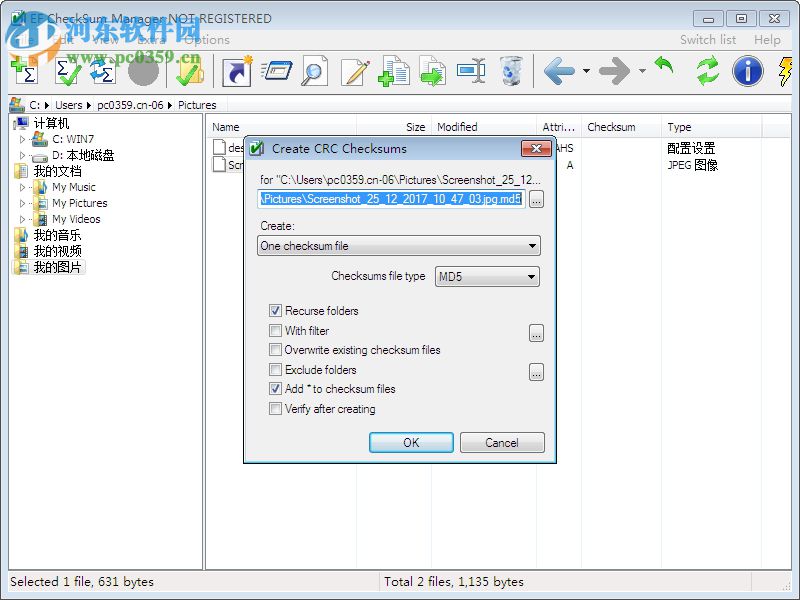Viewport: 800px width, 600px height.
Task: Click Pictures in the breadcrumb path
Action: [x=196, y=105]
